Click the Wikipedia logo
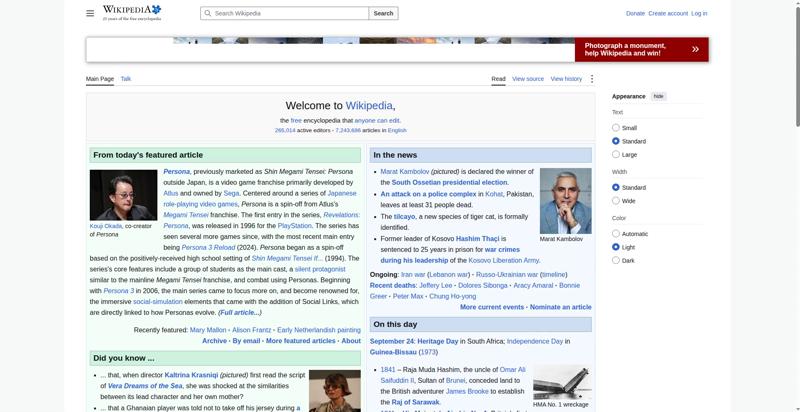 coord(132,13)
